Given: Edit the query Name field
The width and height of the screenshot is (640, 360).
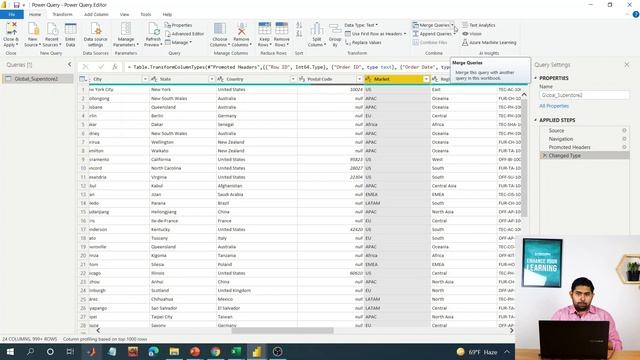Looking at the screenshot, I should 584,95.
